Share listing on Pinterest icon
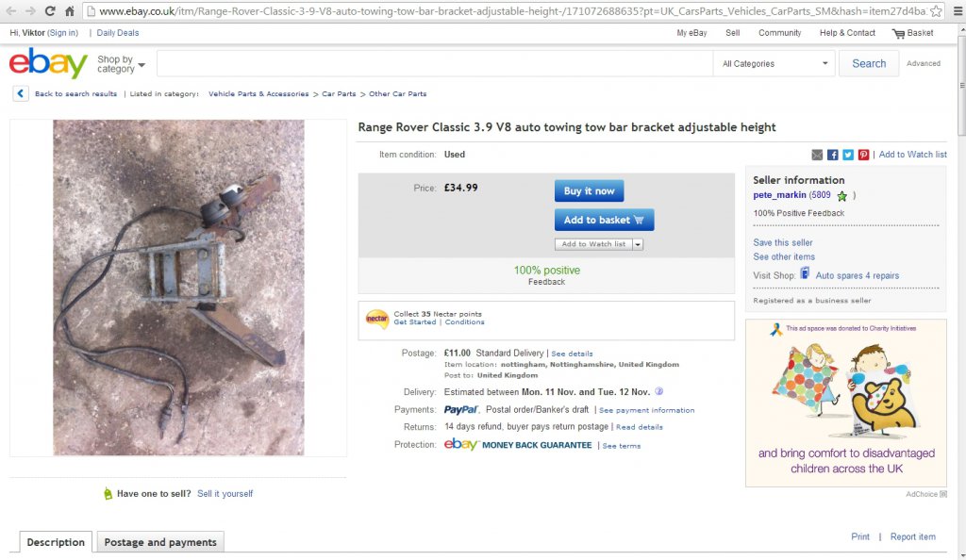The image size is (966, 560). point(864,155)
